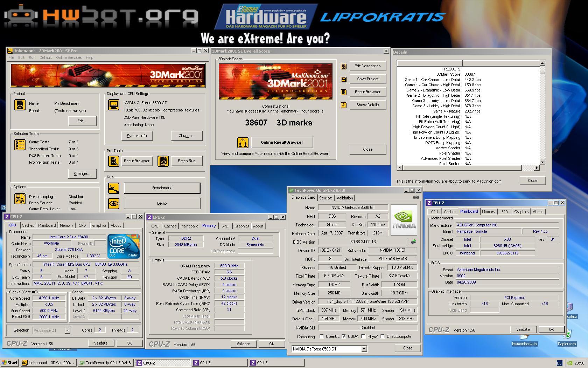Image resolution: width=588 pixels, height=368 pixels.
Task: Open SPD tab in CPU-Z memory window
Action: (x=225, y=226)
